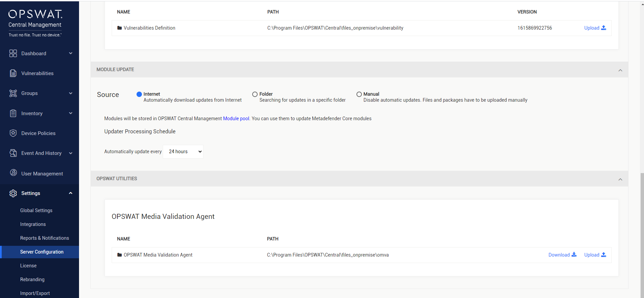
Task: Click the Updater Processing Schedule heading
Action: pos(140,131)
